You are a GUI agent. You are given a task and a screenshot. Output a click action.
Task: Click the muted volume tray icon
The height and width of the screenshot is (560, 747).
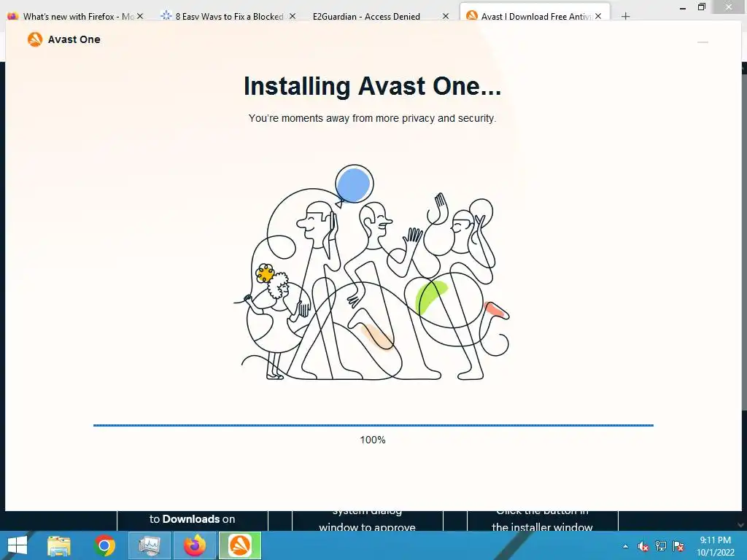(x=643, y=546)
